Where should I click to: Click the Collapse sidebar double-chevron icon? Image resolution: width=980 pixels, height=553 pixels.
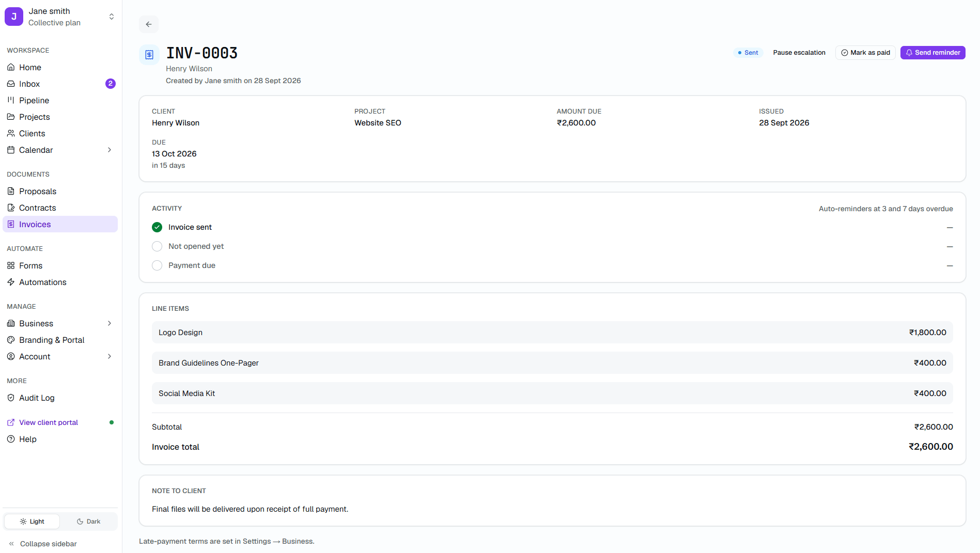tap(11, 544)
